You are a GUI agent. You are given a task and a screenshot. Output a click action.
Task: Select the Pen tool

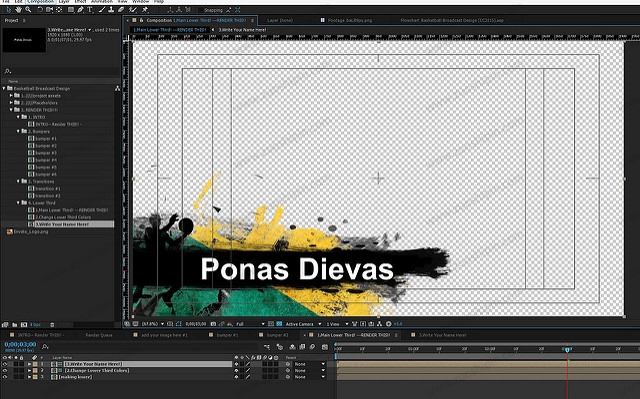(80, 9)
